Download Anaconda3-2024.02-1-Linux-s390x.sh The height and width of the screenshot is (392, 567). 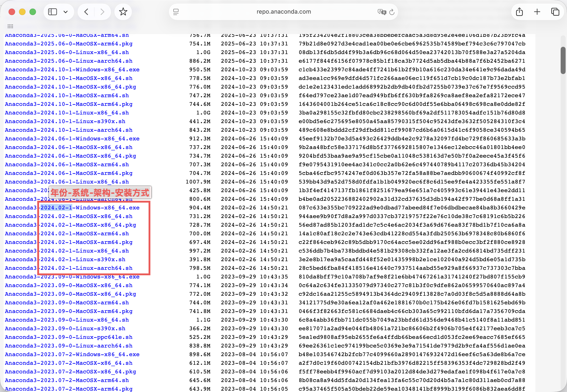click(x=65, y=259)
